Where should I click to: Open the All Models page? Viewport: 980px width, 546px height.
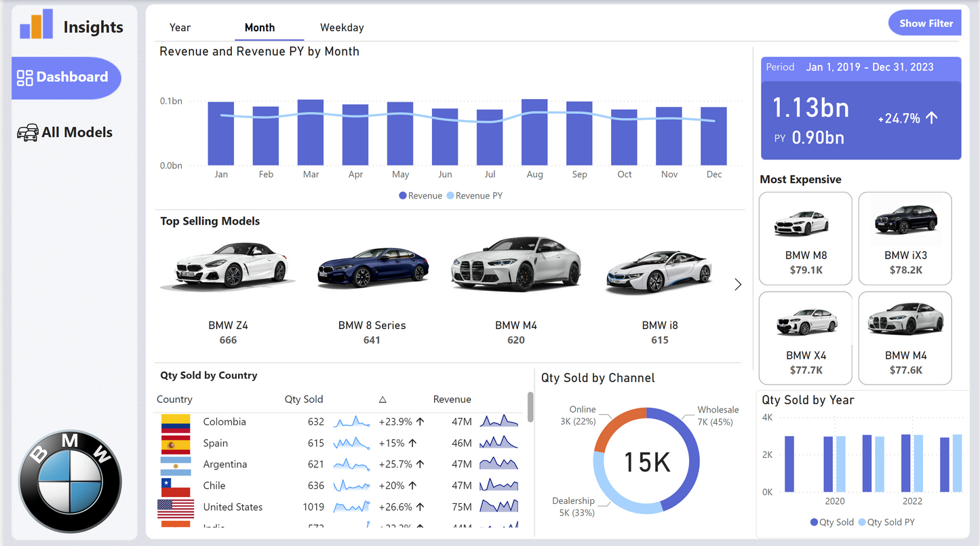pos(65,132)
